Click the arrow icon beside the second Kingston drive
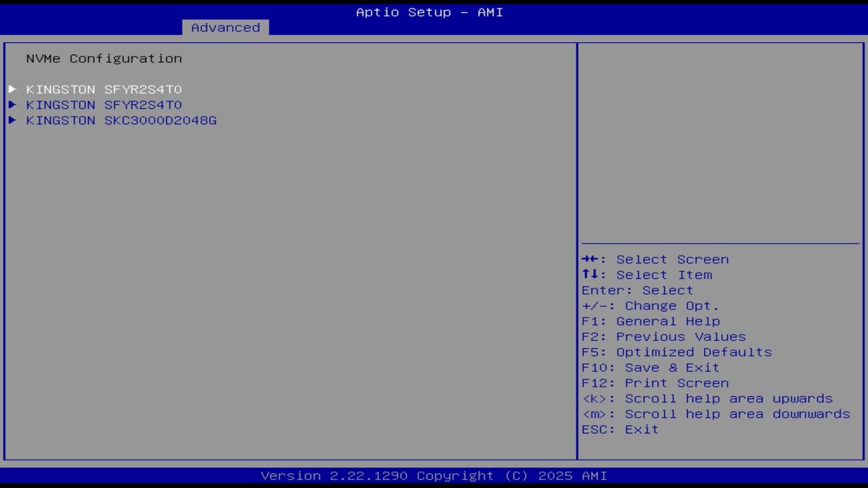868x488 pixels. click(12, 104)
